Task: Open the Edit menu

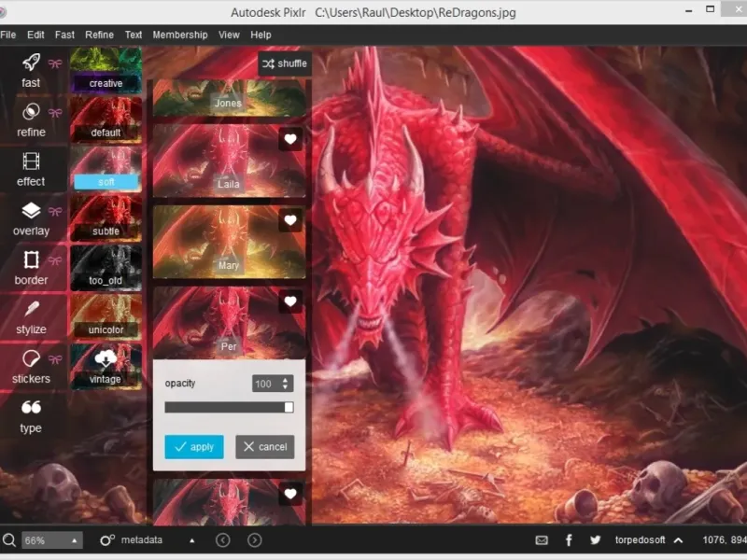Action: tap(35, 35)
